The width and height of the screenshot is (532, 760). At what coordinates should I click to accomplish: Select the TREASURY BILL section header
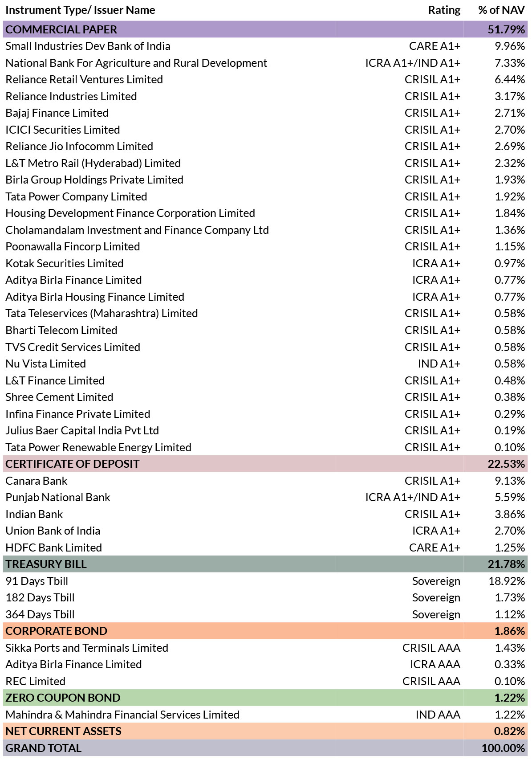pos(265,564)
